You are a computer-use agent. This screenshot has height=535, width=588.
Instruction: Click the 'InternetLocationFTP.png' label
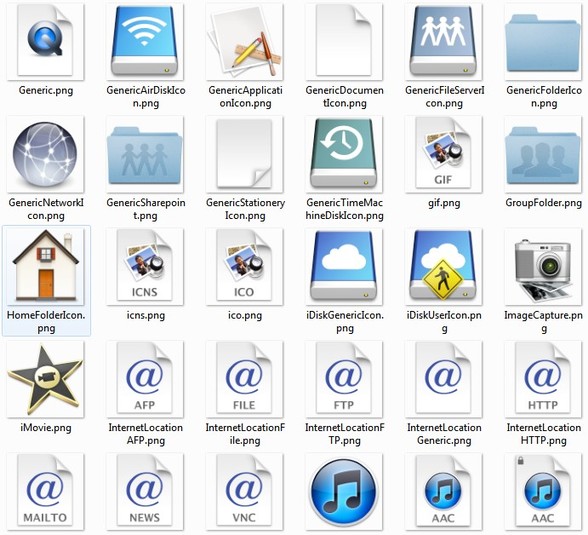[x=345, y=434]
